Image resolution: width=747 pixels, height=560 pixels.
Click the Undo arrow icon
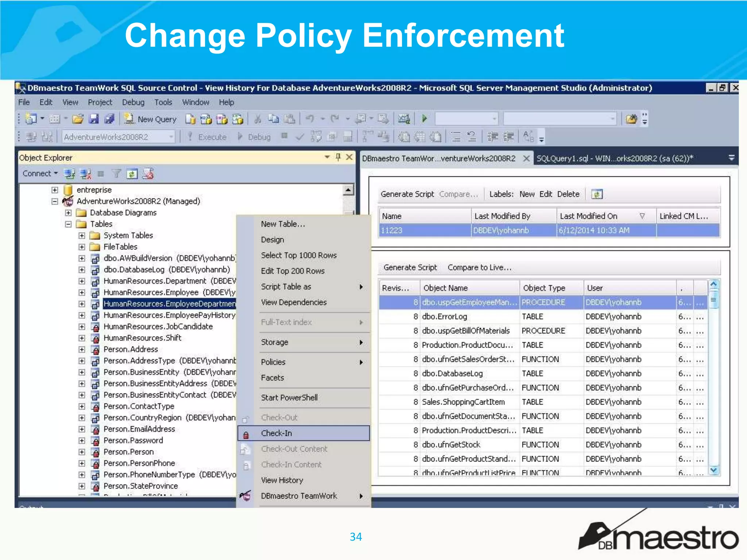click(x=310, y=119)
